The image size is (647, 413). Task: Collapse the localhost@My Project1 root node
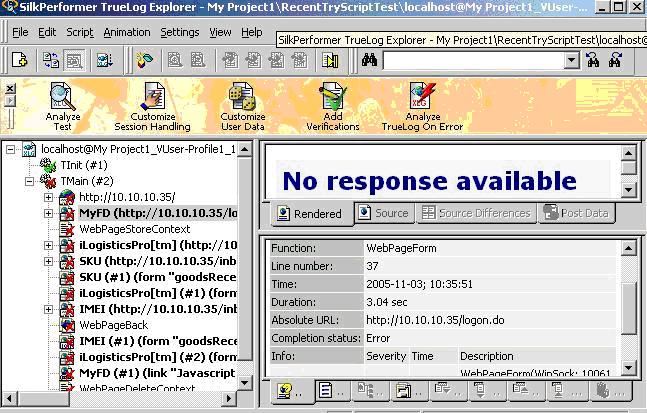11,149
